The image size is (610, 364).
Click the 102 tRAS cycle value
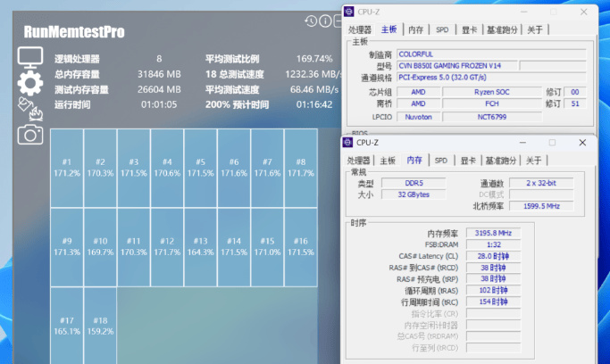493,291
